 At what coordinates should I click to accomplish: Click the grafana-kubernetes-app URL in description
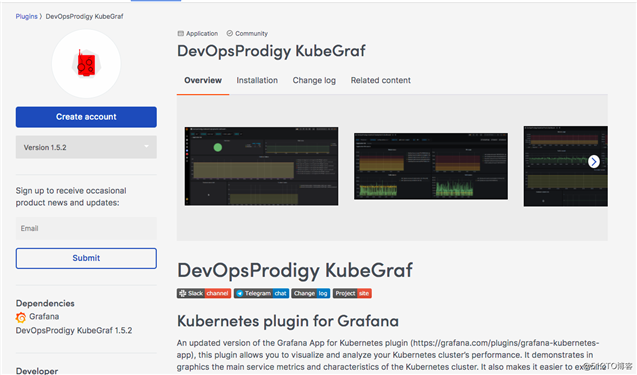pyautogui.click(x=506, y=343)
